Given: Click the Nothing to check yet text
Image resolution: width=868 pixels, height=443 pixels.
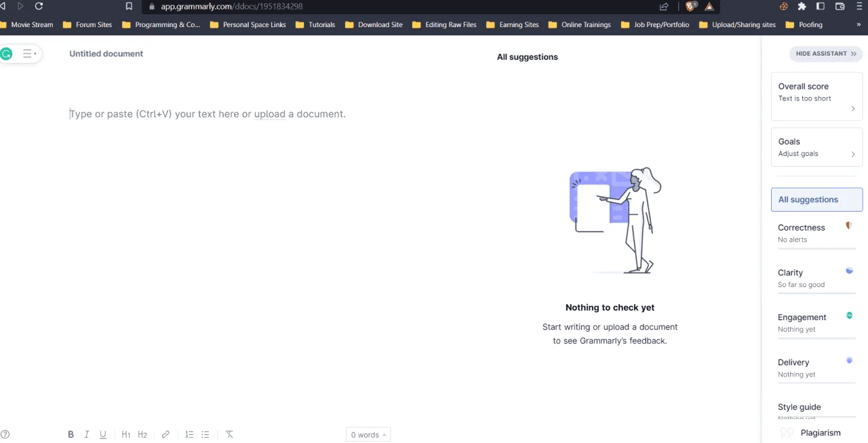Looking at the screenshot, I should (610, 307).
